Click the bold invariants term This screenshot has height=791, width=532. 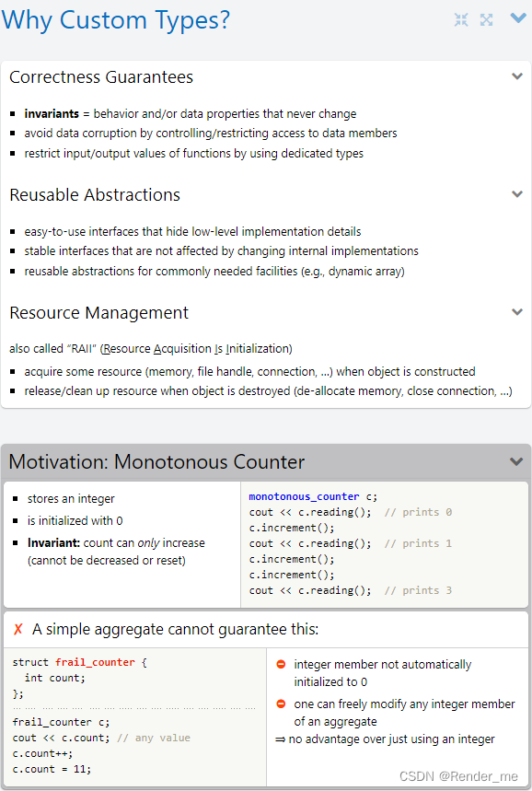[x=52, y=114]
